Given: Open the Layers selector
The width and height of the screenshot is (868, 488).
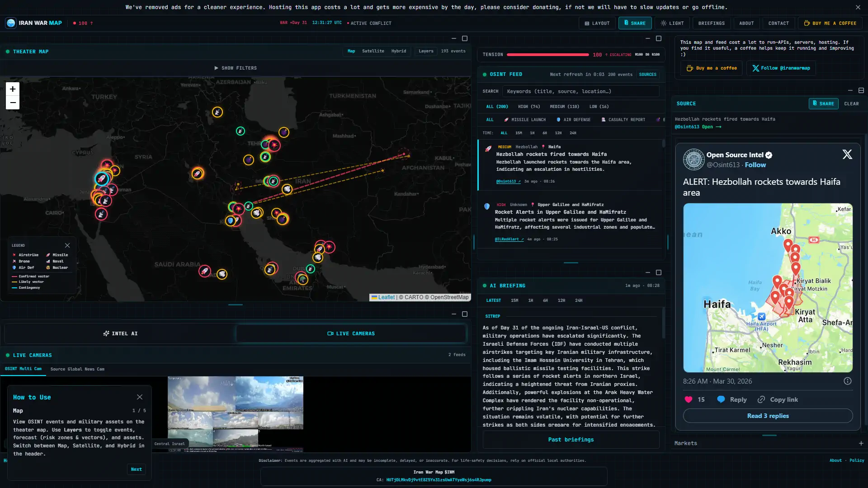Looking at the screenshot, I should click(x=425, y=51).
